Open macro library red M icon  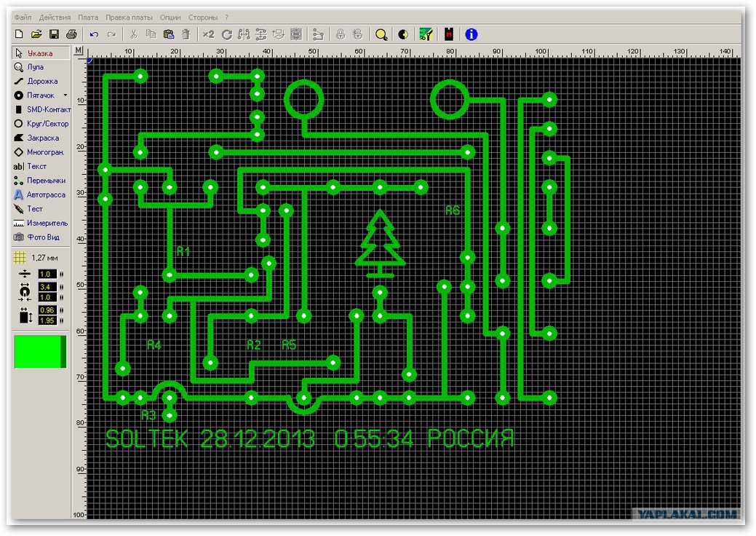click(x=449, y=34)
